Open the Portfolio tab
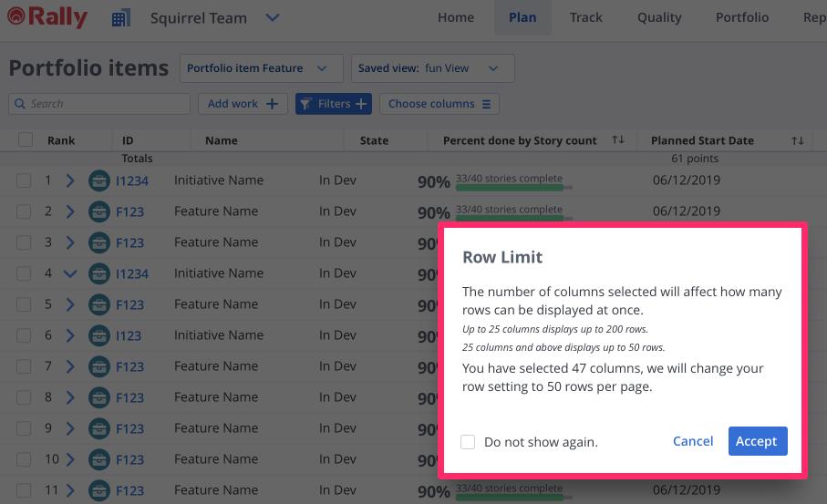Viewport: 827px width, 504px height. point(741,17)
